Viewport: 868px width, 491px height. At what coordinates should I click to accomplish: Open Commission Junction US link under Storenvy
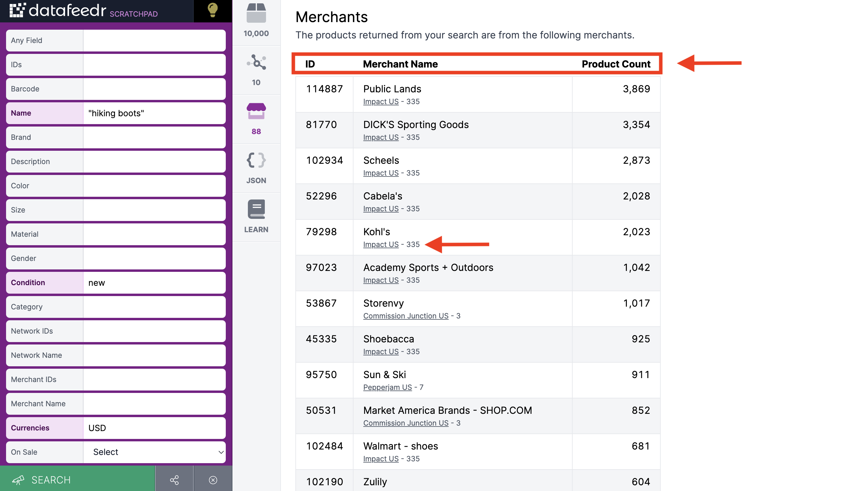tap(406, 316)
